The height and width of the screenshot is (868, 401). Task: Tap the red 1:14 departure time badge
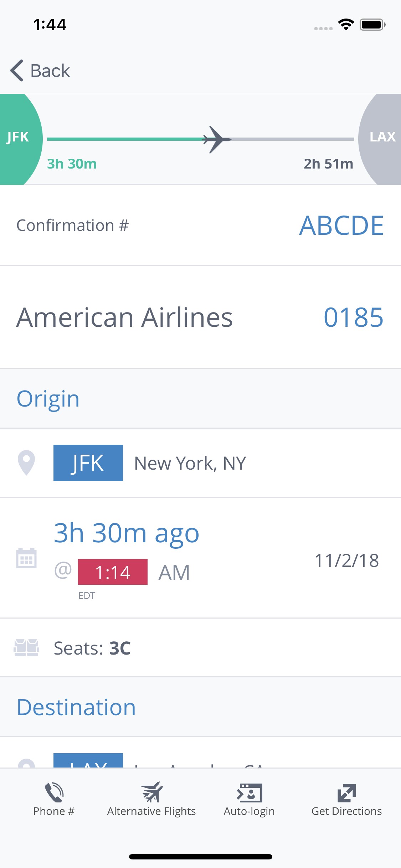click(x=113, y=572)
